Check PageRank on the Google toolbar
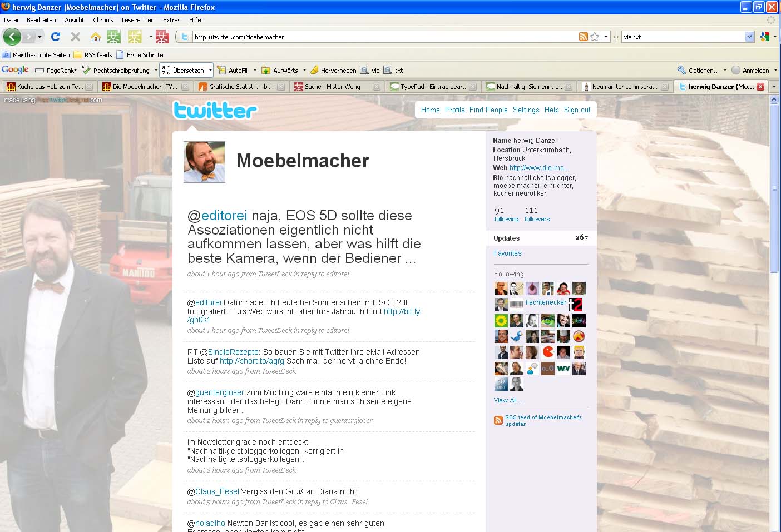The width and height of the screenshot is (781, 532). pyautogui.click(x=56, y=71)
